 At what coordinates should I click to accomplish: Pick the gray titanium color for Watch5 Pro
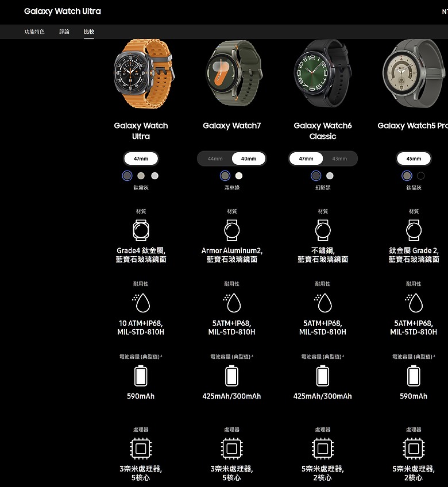pos(407,176)
